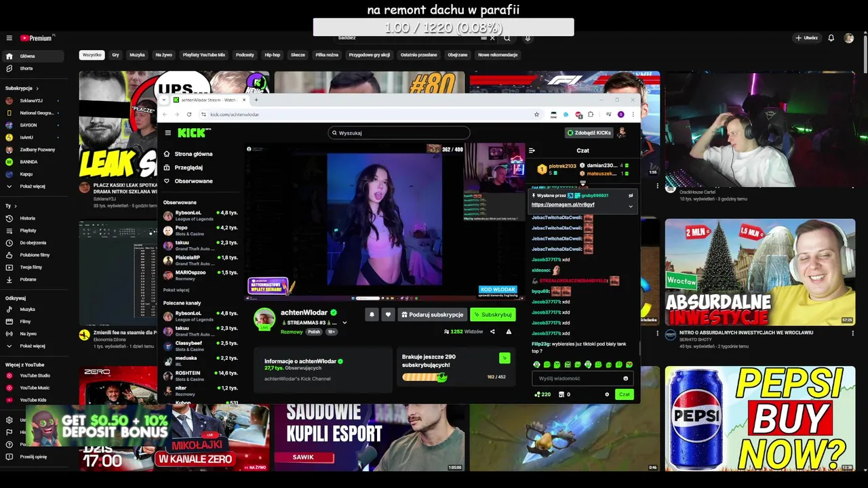Click notification bell under Kick stream
This screenshot has width=868, height=488.
(x=372, y=314)
